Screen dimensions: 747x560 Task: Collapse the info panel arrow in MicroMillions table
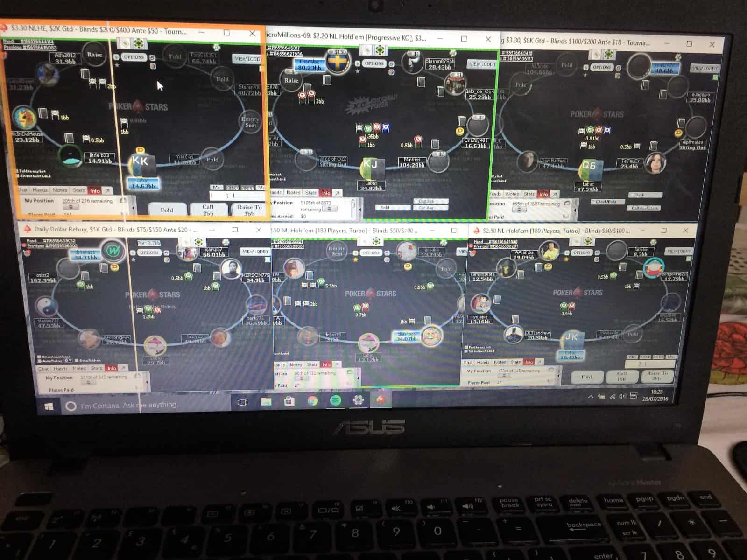[360, 210]
